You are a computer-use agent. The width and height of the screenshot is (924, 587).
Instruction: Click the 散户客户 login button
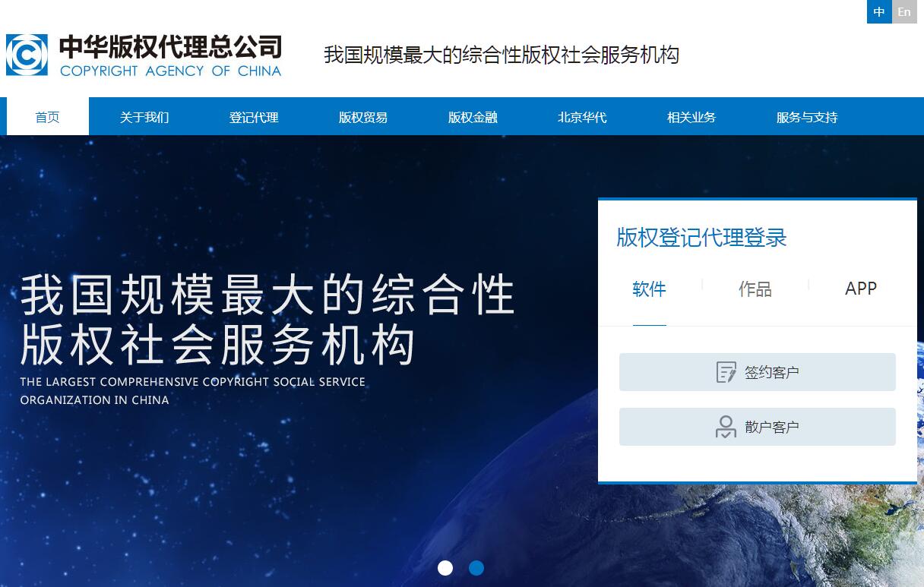(x=757, y=427)
